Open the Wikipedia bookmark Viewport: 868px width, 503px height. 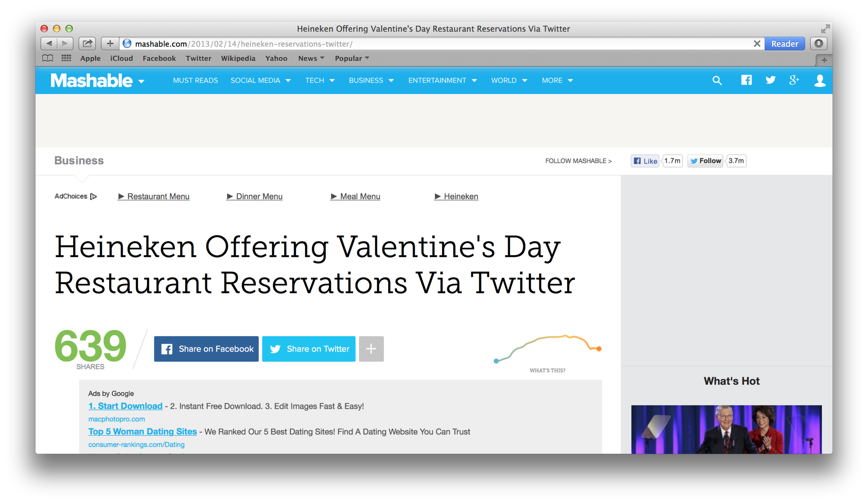[x=238, y=58]
